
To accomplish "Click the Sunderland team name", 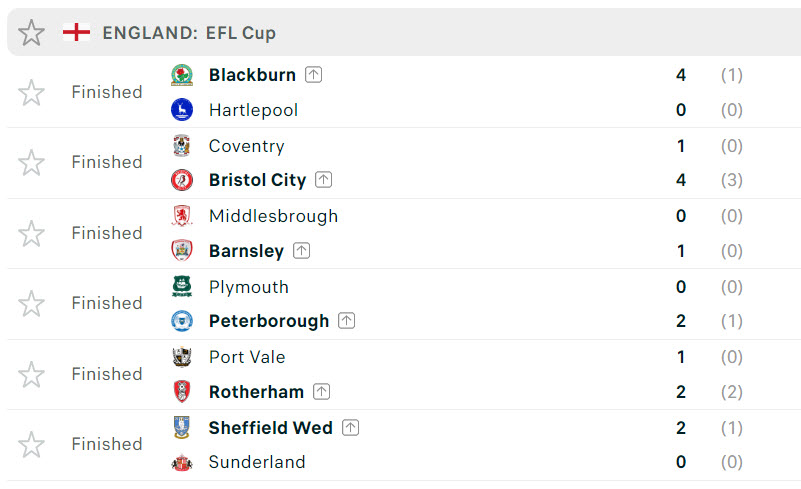I will 257,462.
